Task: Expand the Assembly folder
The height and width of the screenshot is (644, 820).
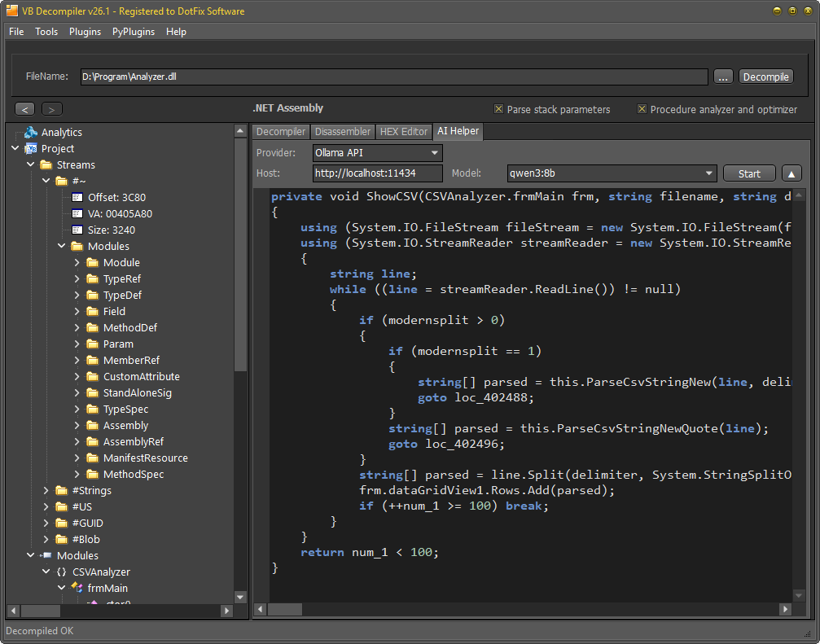Action: (x=77, y=426)
